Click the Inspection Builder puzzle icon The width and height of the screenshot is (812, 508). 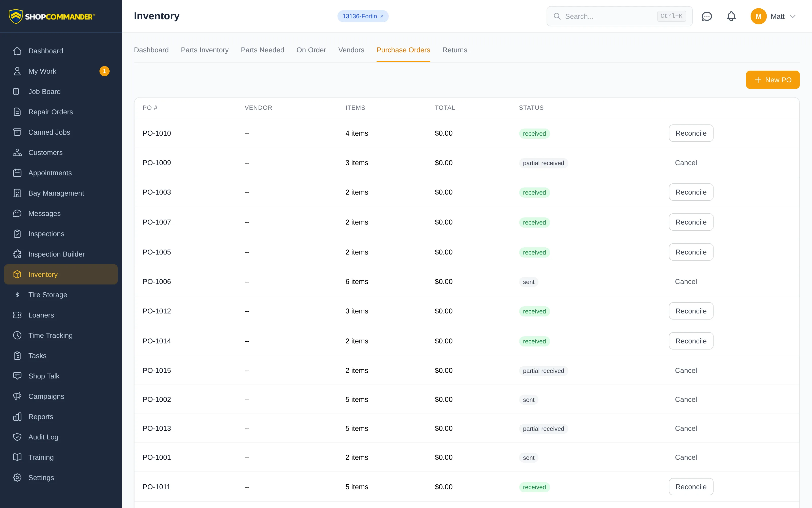(x=17, y=254)
